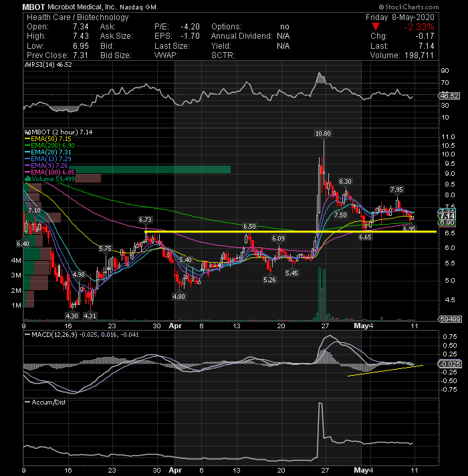468x476 pixels.
Task: Click the 5.26 low price label
Action: point(270,279)
